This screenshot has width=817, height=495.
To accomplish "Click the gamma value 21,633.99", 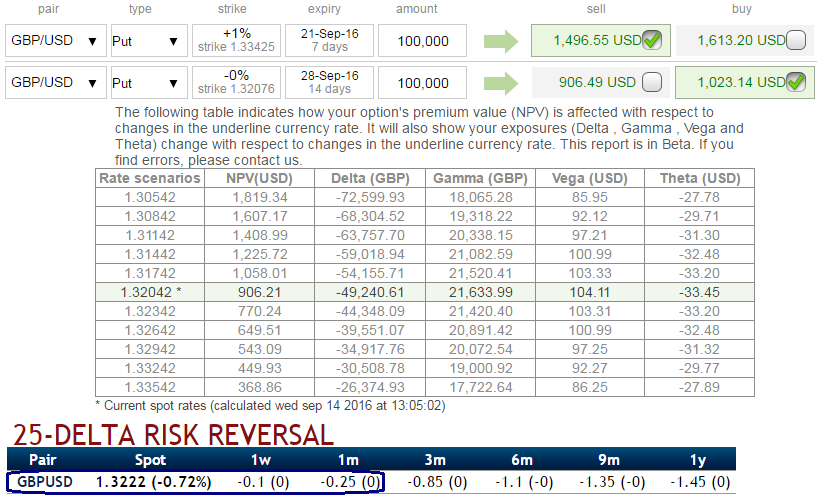I will (480, 292).
